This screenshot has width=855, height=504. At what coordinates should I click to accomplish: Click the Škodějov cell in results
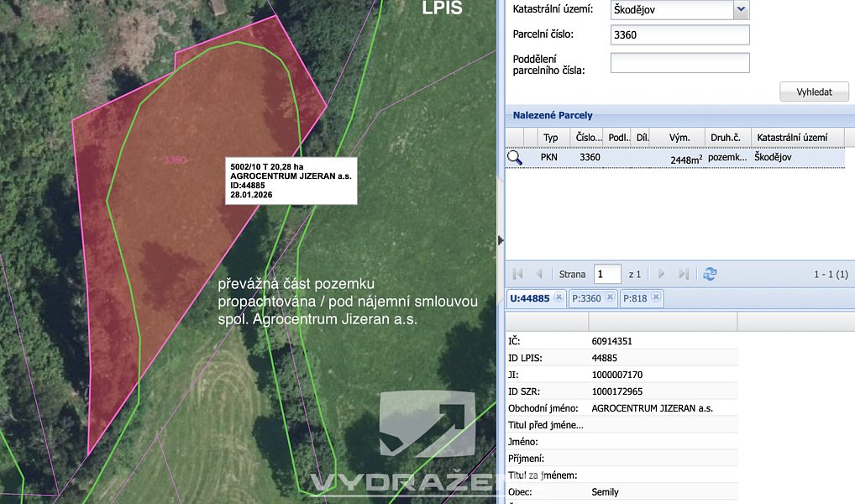pos(773,157)
